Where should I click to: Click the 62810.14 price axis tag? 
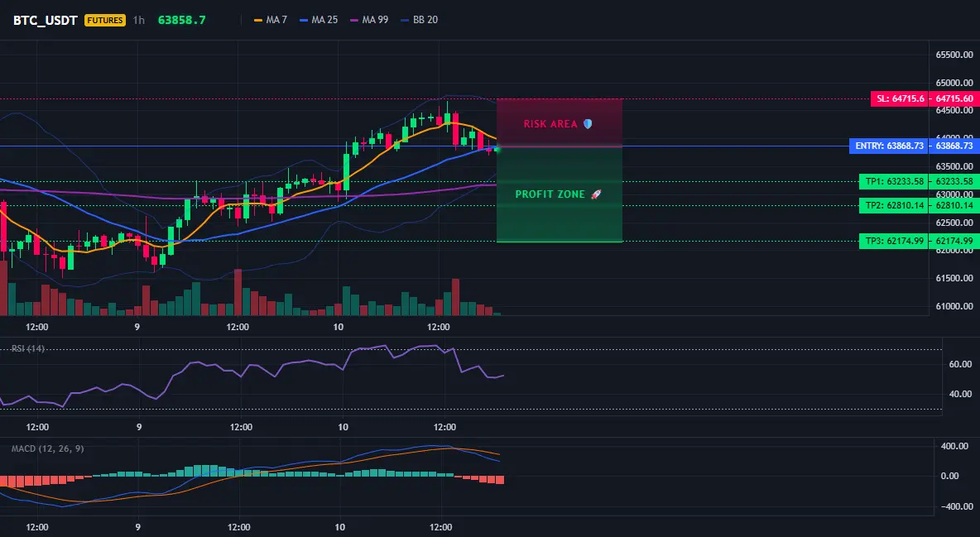pos(954,205)
